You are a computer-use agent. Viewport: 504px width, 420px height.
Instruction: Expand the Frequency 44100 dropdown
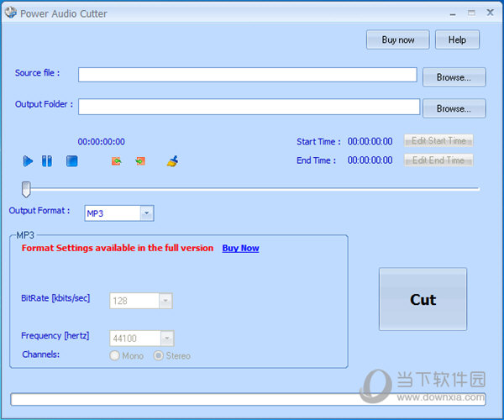(167, 338)
